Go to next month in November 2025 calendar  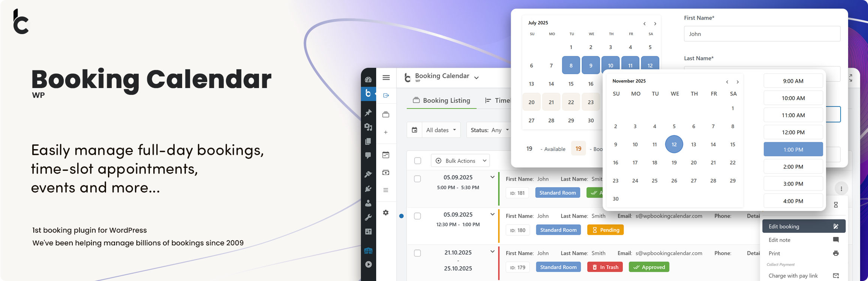pos(738,82)
